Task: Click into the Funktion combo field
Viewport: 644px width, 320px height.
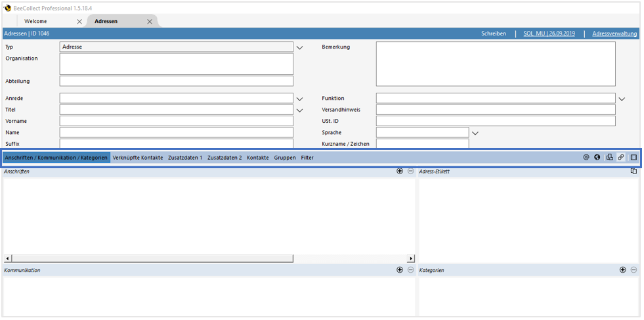Action: click(x=496, y=99)
